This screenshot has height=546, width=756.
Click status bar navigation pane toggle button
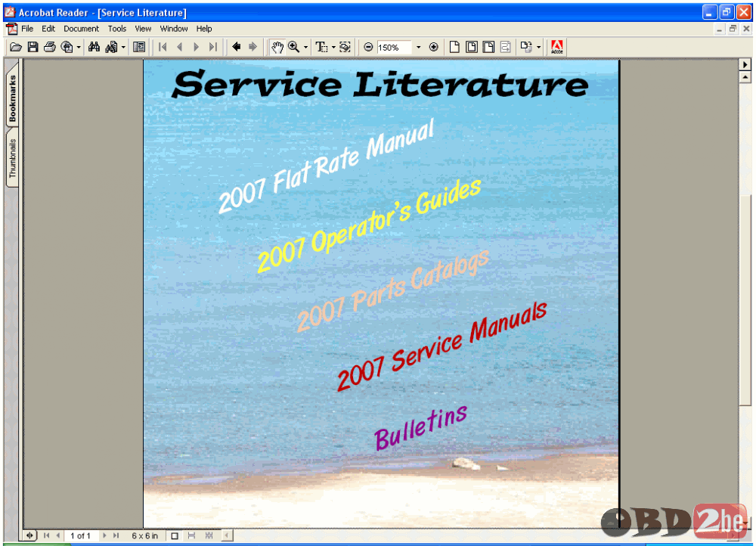(30, 535)
